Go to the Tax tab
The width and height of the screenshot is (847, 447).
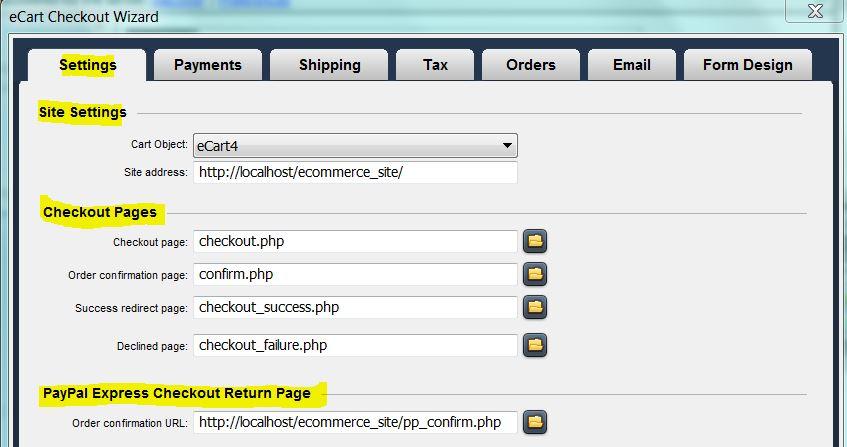tap(435, 65)
